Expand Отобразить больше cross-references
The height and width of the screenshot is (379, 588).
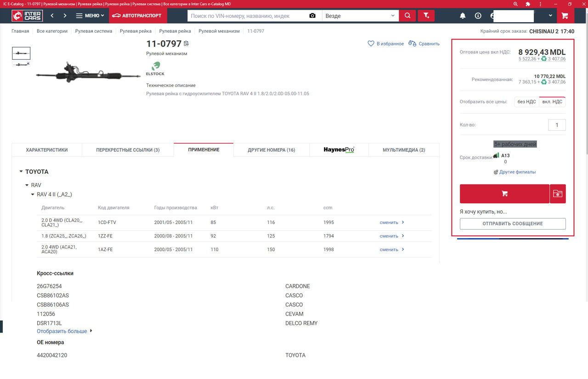point(64,331)
